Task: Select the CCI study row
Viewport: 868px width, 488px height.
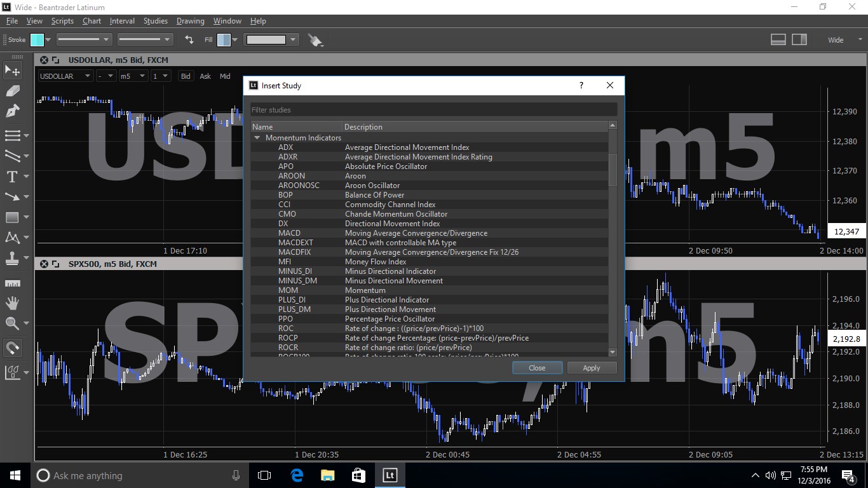Action: (x=430, y=205)
